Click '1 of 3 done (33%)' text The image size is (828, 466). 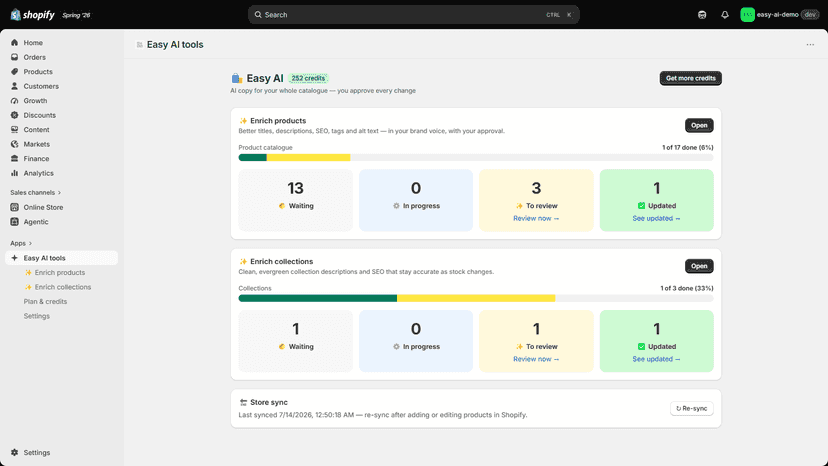pos(686,288)
